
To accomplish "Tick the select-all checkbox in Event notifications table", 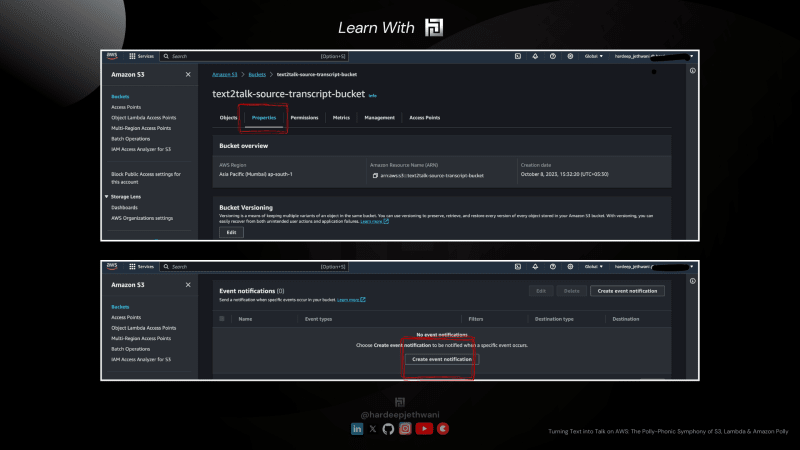I will click(x=221, y=319).
